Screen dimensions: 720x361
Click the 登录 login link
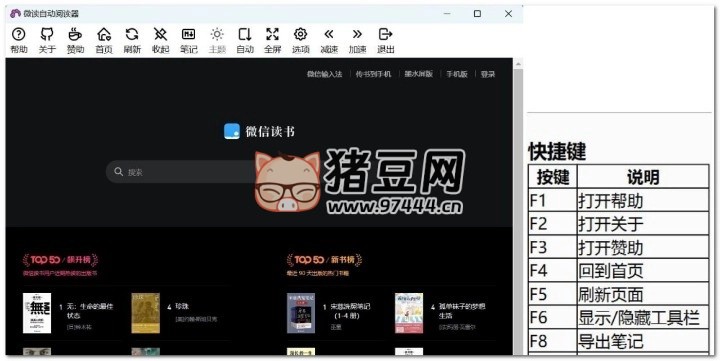coord(488,74)
